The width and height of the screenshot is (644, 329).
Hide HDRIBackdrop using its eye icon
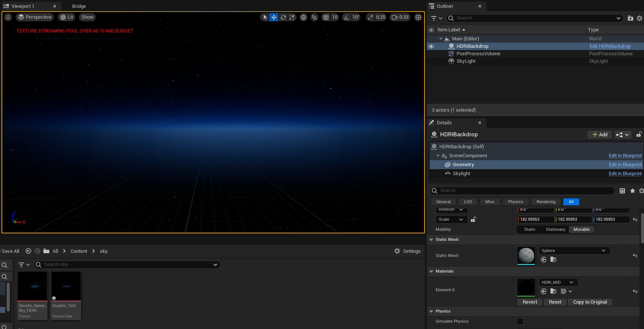[x=431, y=46]
